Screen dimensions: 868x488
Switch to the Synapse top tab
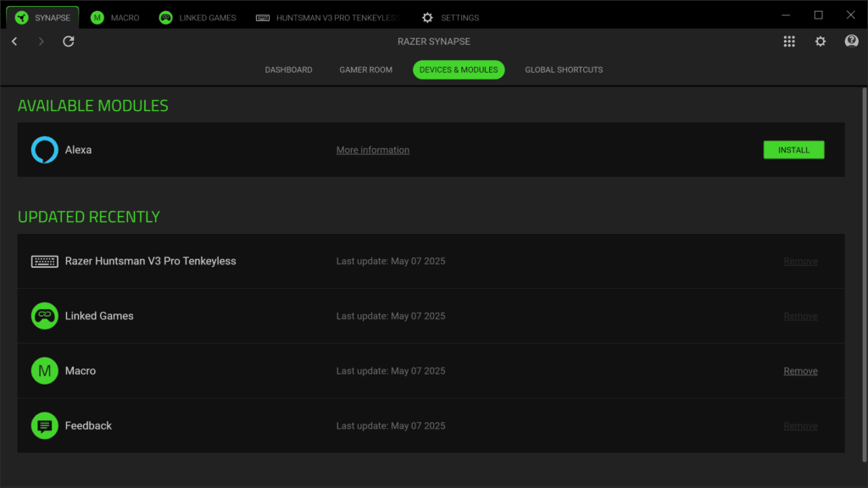point(42,18)
